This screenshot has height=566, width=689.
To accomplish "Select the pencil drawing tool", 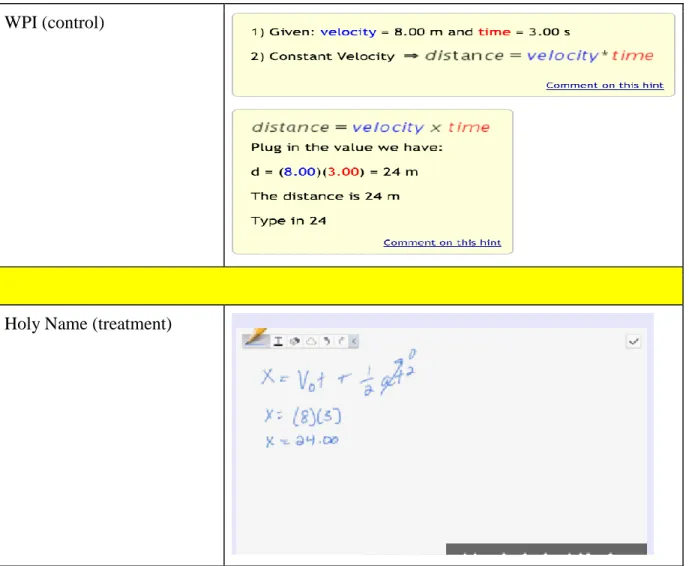I will pyautogui.click(x=256, y=340).
